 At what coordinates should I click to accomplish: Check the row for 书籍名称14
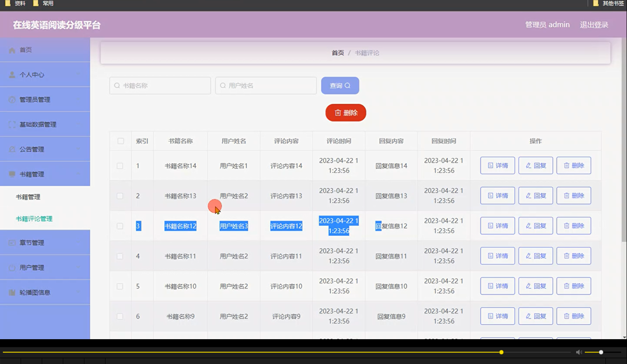pos(120,166)
